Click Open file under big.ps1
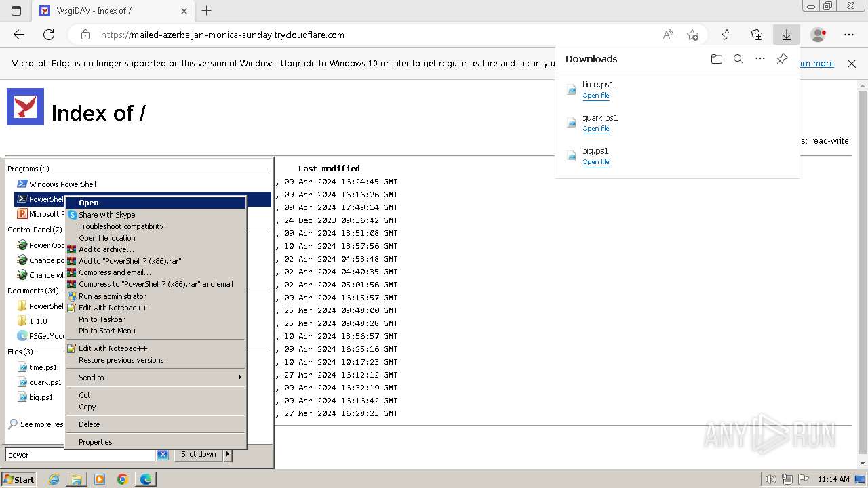This screenshot has width=868, height=488. tap(595, 162)
